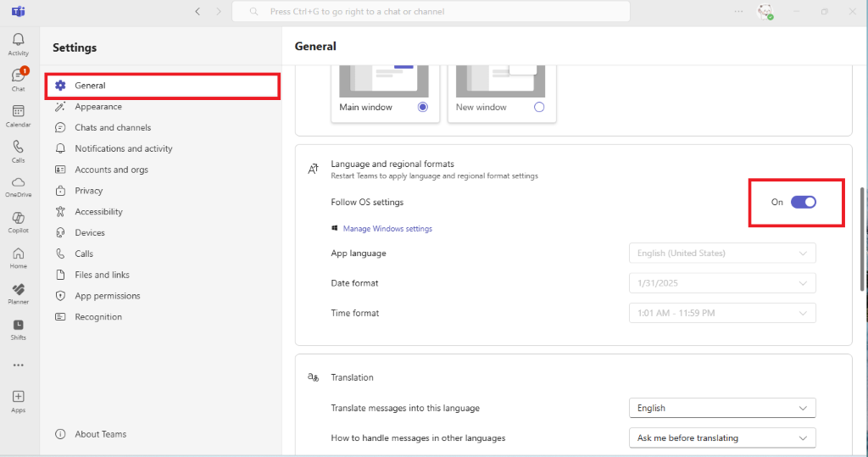Open the handle other languages dropdown
The height and width of the screenshot is (457, 868).
[x=722, y=437]
